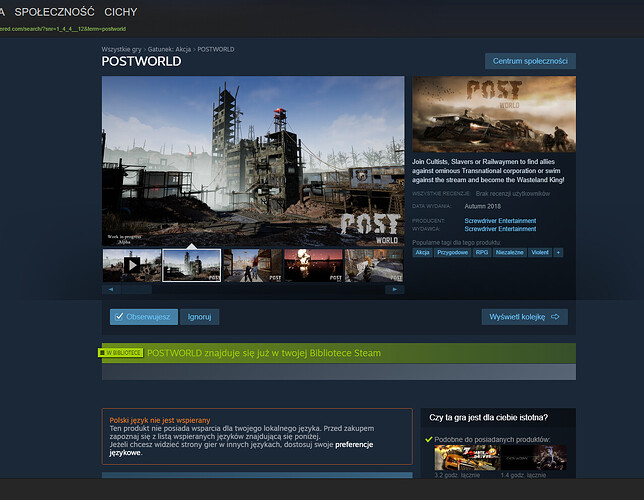The image size is (644, 500).
Task: Click the green checkmark beside Podobne do posiadanych
Action: pyautogui.click(x=429, y=439)
